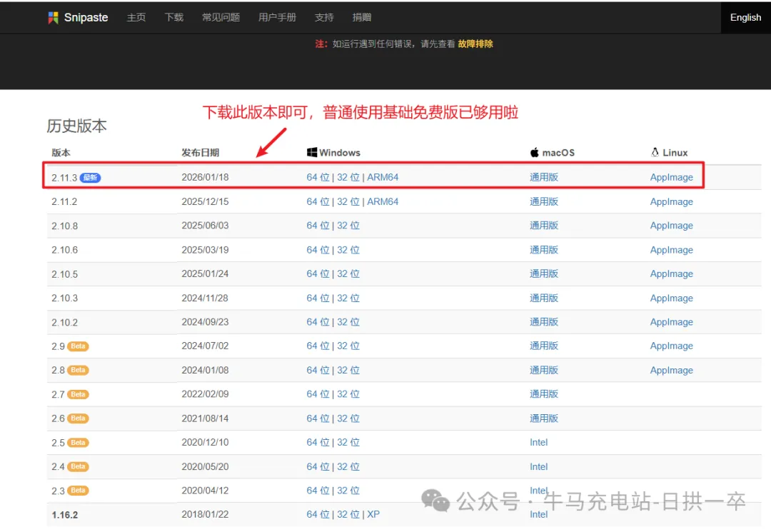771x532 pixels.
Task: Download 2.11.3 Windows 32 位
Action: pos(348,177)
